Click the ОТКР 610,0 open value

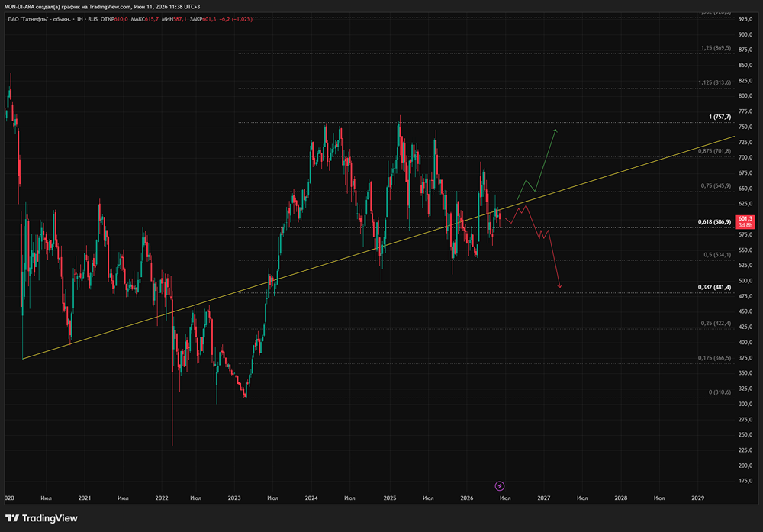[114, 19]
